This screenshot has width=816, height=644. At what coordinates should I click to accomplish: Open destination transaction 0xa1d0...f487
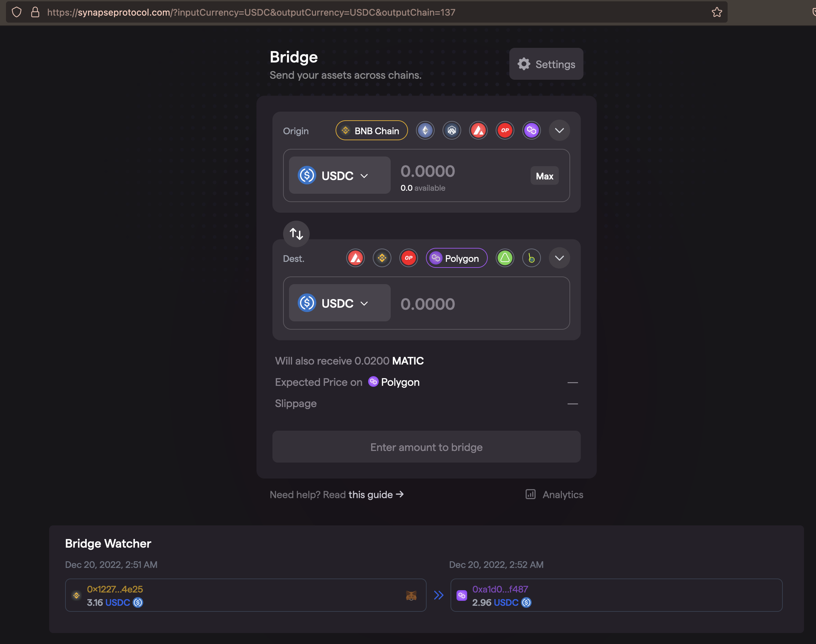tap(500, 589)
